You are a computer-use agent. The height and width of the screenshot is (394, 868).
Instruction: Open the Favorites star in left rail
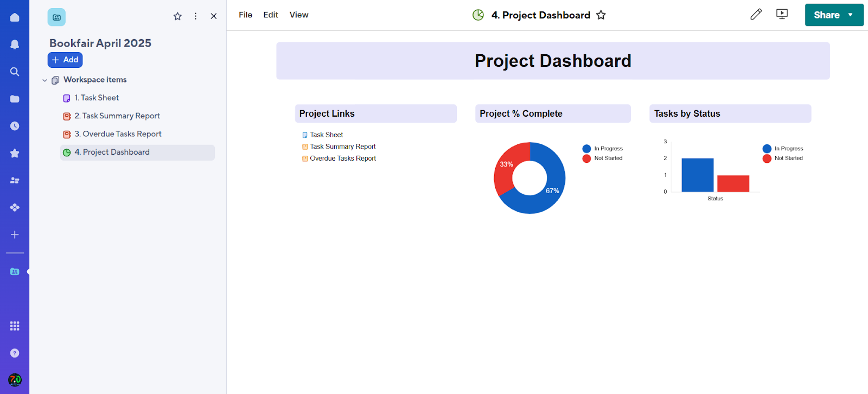[x=15, y=153]
